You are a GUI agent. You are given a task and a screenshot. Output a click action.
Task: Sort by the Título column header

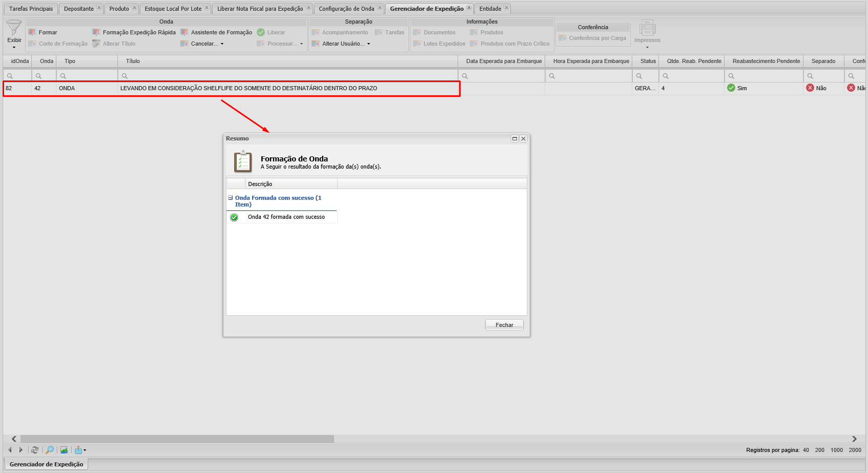(x=288, y=61)
